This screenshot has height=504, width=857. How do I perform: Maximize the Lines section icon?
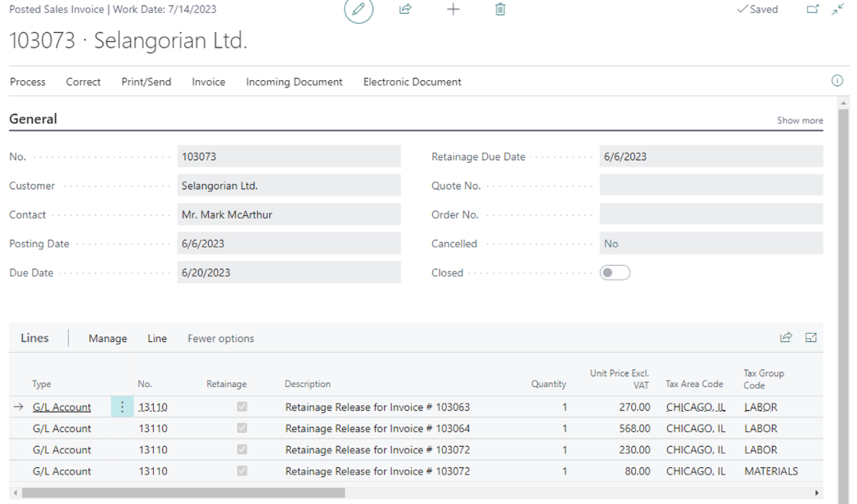pos(811,338)
